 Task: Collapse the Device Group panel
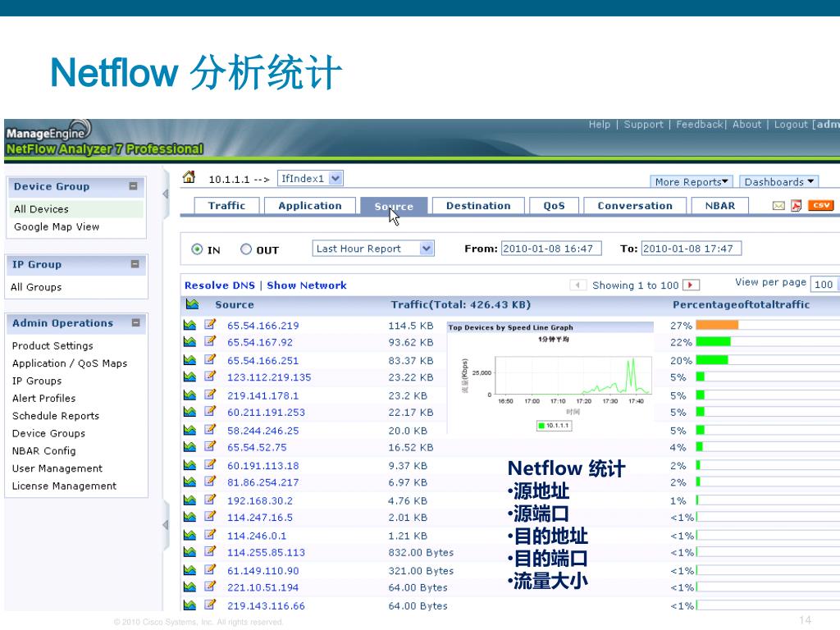(134, 186)
